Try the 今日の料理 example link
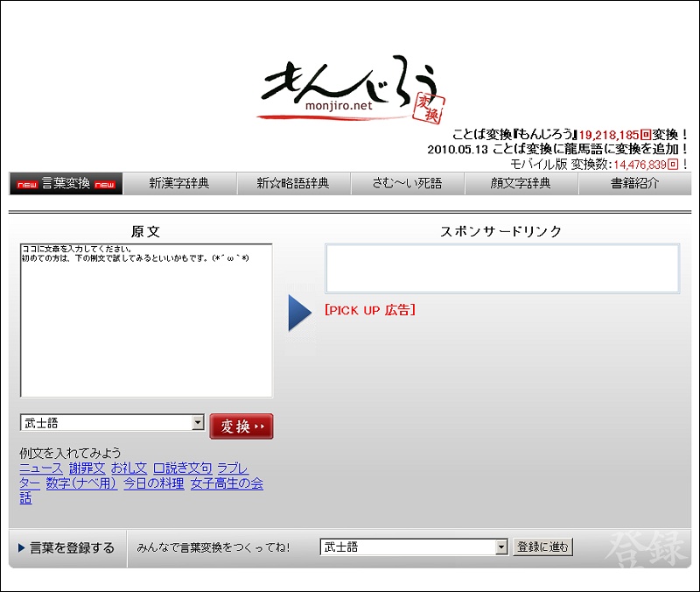Screen dimensions: 700x592 tap(153, 483)
